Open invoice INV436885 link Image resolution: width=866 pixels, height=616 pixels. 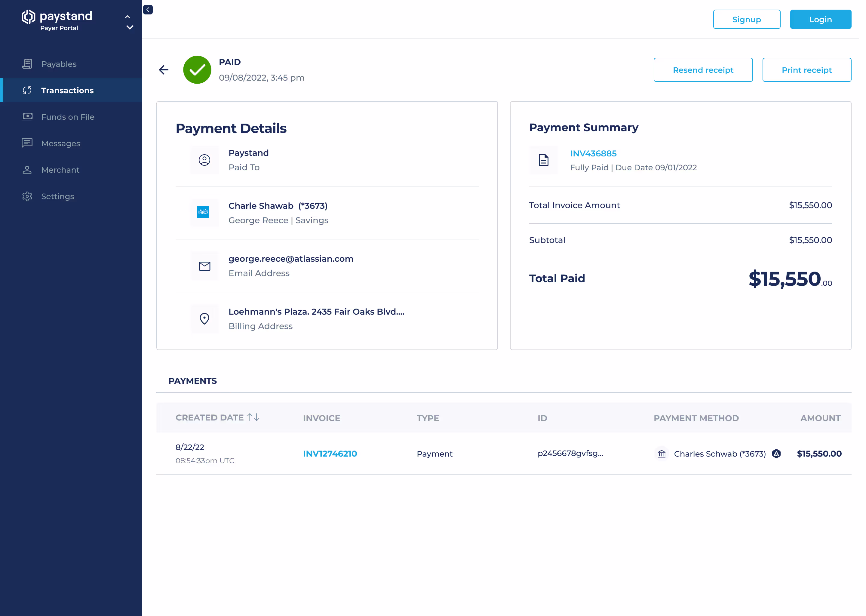[x=593, y=154]
